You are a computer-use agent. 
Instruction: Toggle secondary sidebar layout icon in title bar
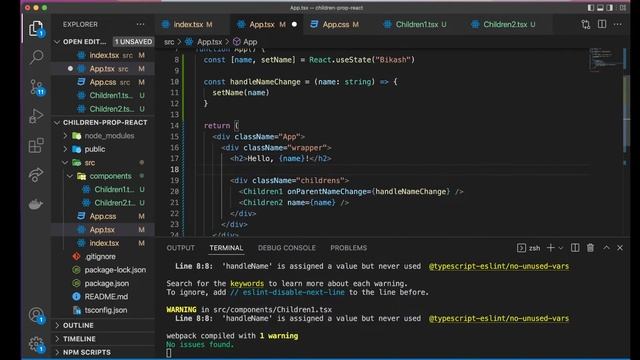[609, 8]
